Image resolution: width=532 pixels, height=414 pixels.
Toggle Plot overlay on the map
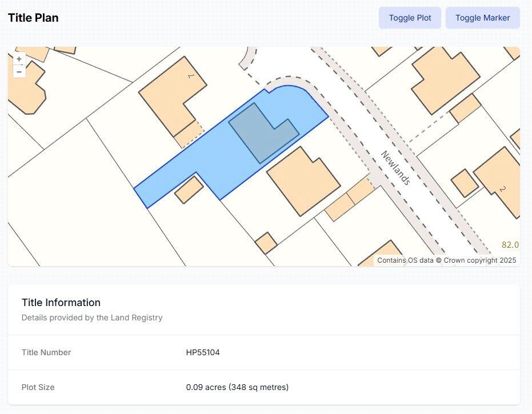[410, 18]
